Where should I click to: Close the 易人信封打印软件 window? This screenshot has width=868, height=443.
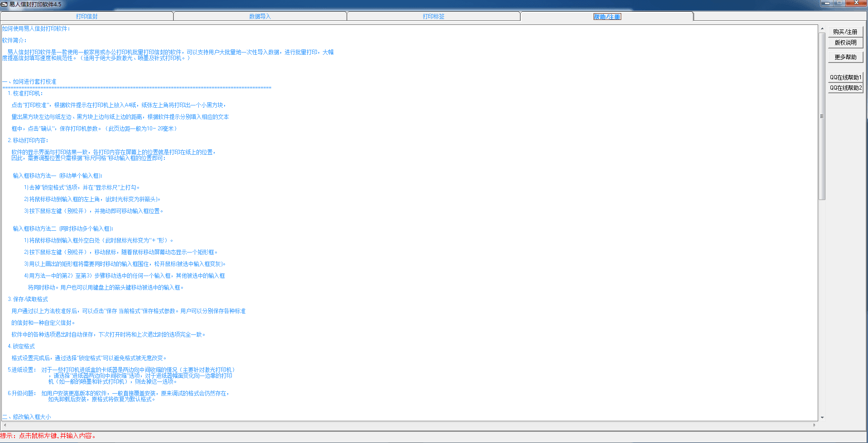pyautogui.click(x=856, y=3)
